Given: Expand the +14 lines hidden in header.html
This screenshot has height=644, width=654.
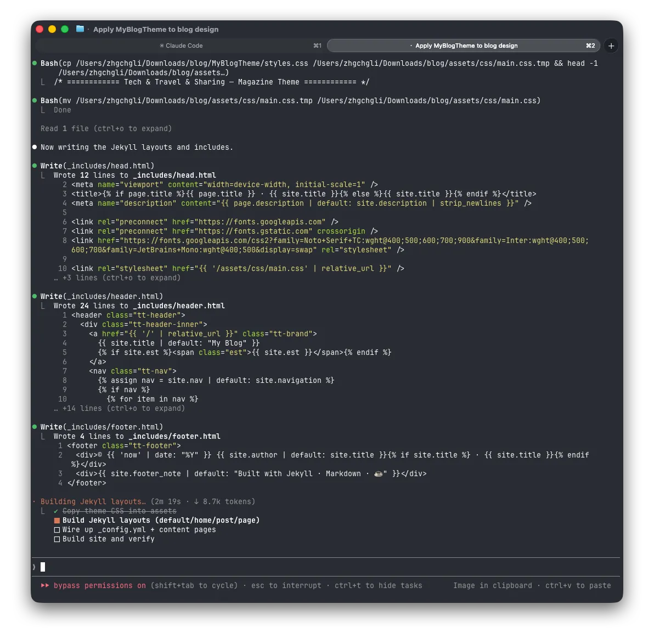Looking at the screenshot, I should [123, 408].
